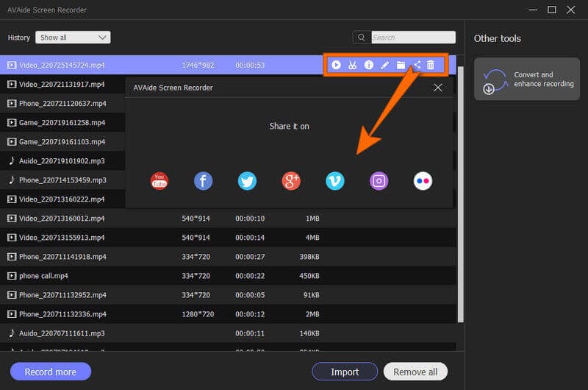Share recording on Instagram

pyautogui.click(x=379, y=181)
